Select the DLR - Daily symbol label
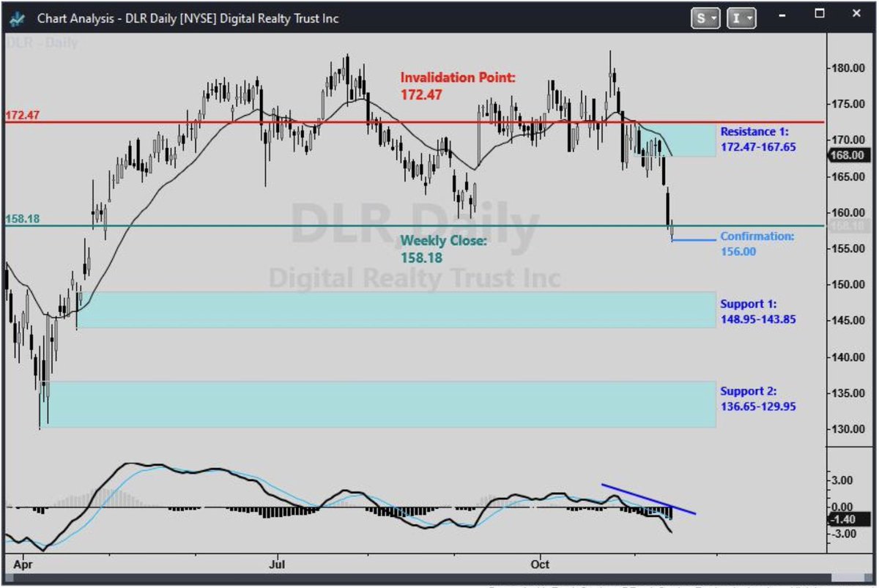Screen dimensions: 879x588 click(42, 43)
